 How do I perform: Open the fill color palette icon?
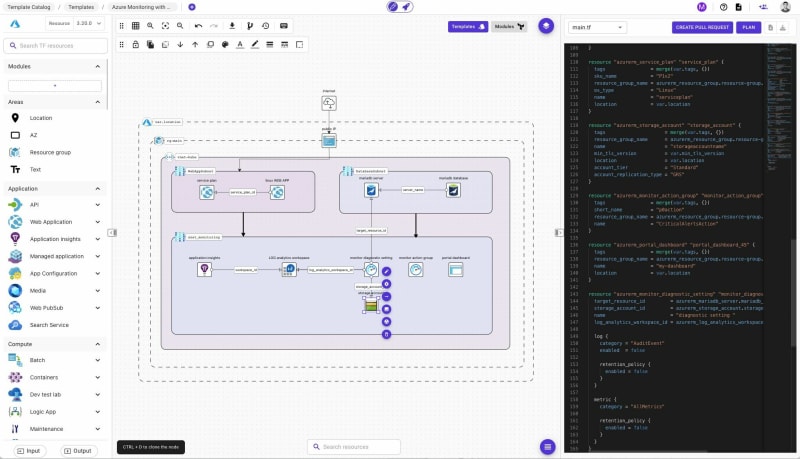click(225, 44)
